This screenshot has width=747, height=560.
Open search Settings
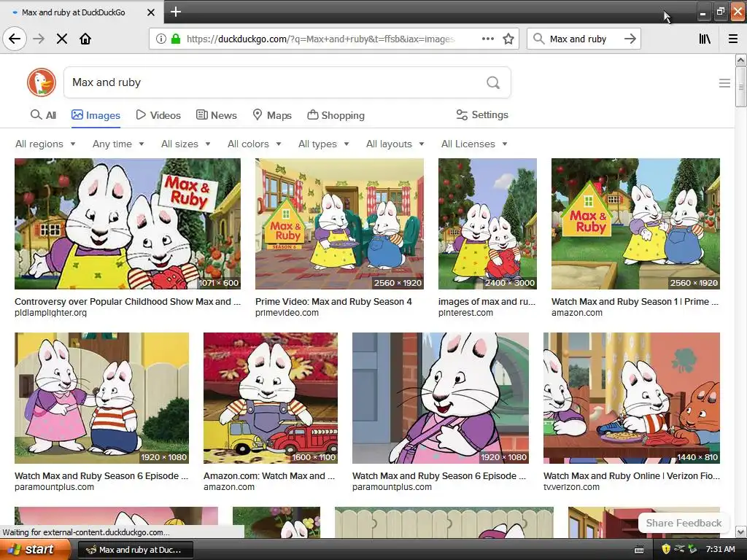[482, 114]
